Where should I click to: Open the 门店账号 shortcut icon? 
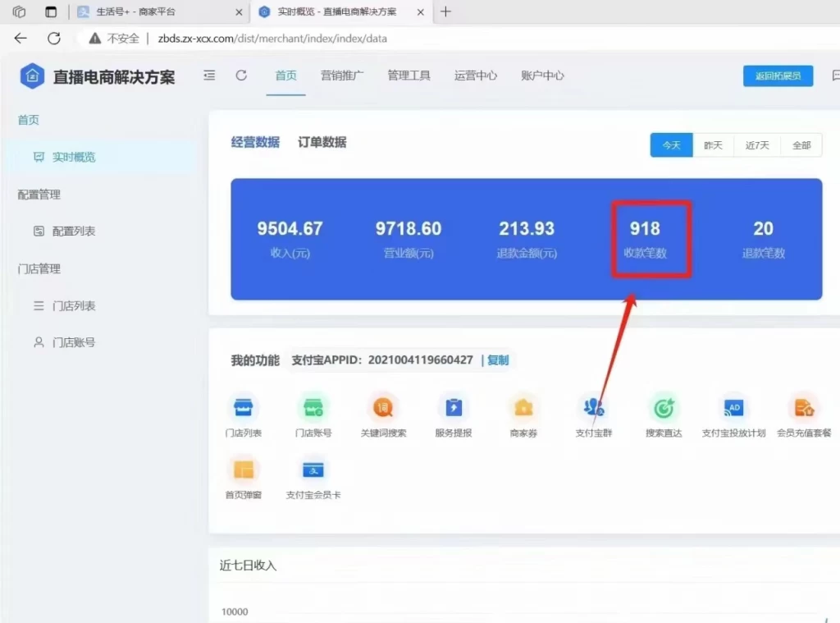click(x=313, y=408)
